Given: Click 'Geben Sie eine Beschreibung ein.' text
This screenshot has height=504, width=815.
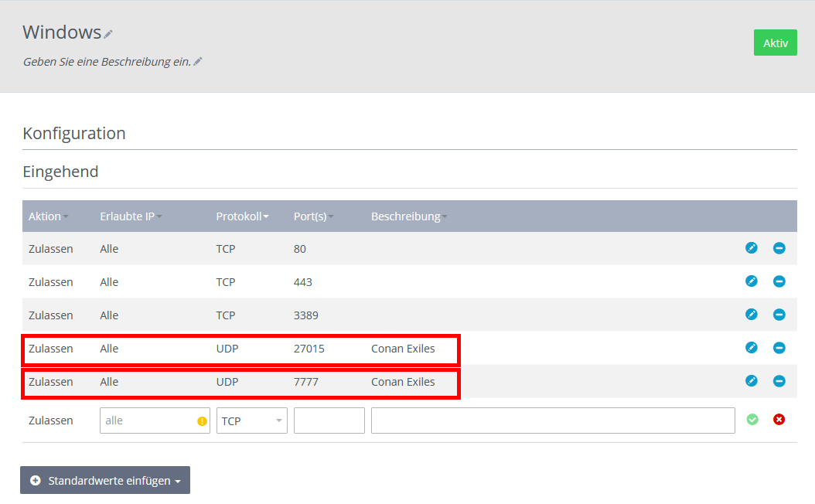Looking at the screenshot, I should coord(107,62).
